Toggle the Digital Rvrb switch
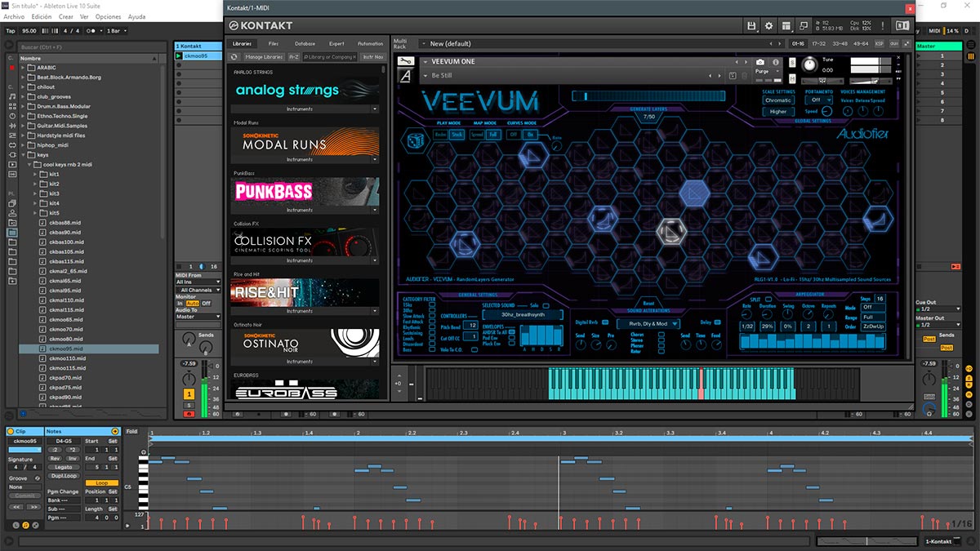Screen dimensions: 980x551 pyautogui.click(x=604, y=322)
